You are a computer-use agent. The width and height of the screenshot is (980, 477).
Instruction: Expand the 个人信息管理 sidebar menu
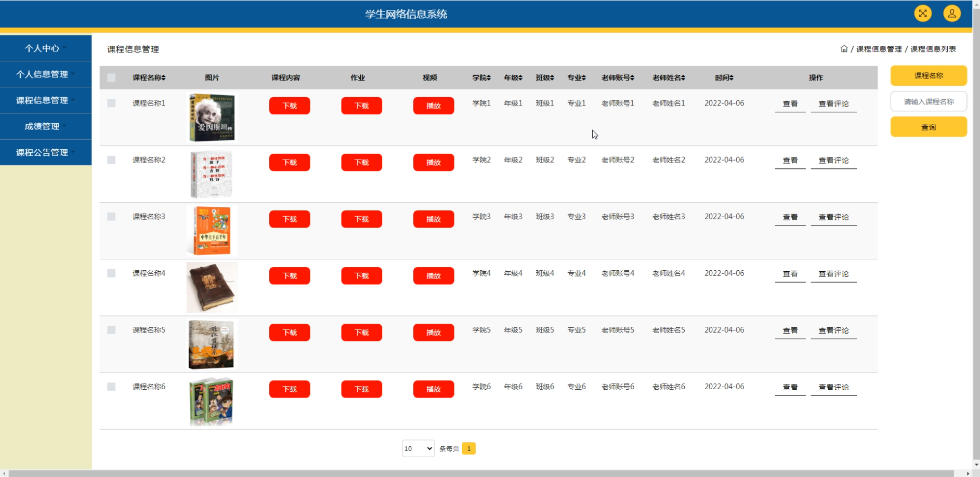(x=46, y=74)
